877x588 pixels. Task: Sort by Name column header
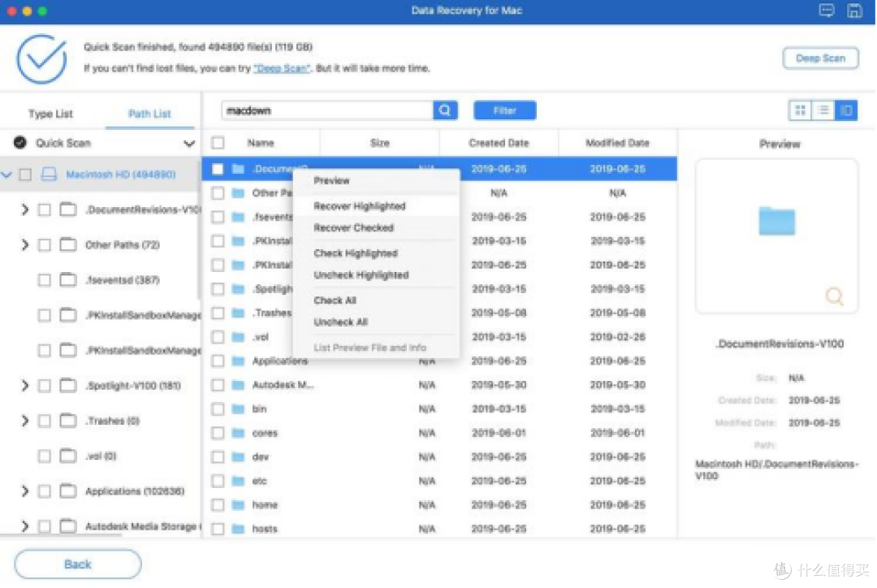click(261, 143)
